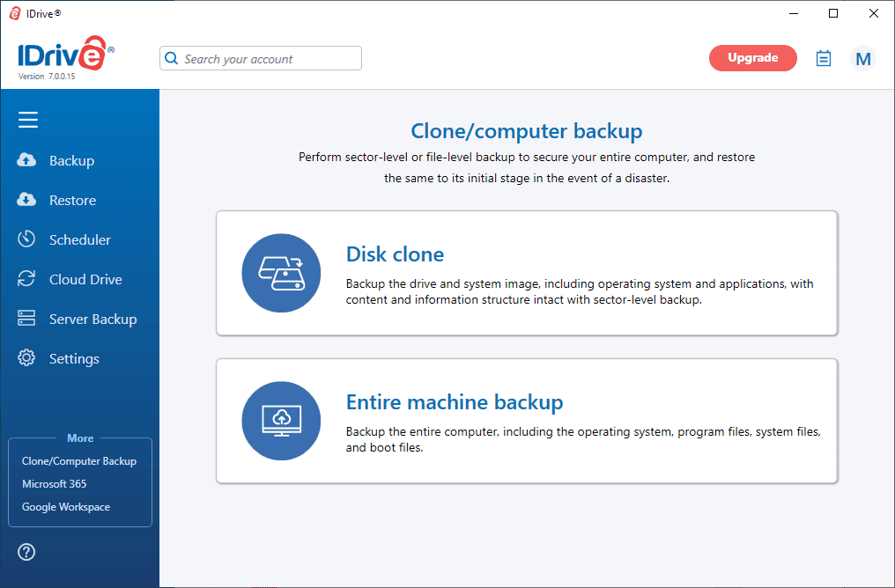The width and height of the screenshot is (895, 588).
Task: Open the Entire machine backup heading
Action: pyautogui.click(x=455, y=402)
